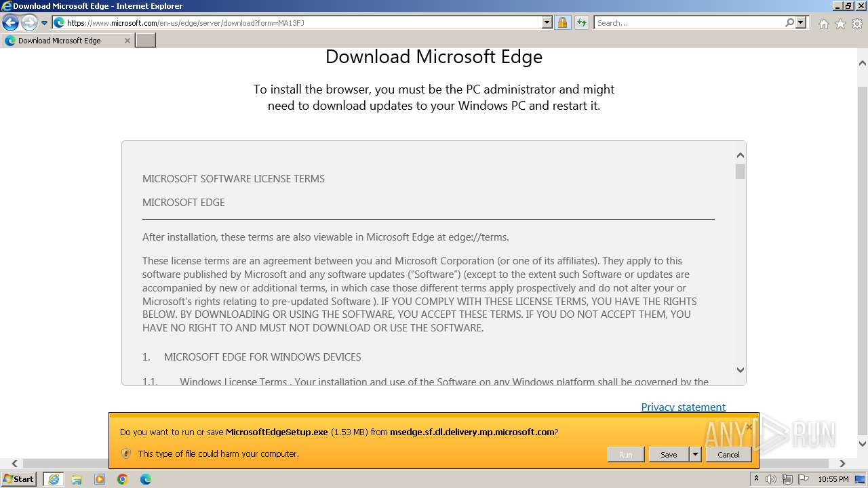Screen dimensions: 868x488
Task: Click the Download Microsoft Edge heading
Action: tap(434, 56)
